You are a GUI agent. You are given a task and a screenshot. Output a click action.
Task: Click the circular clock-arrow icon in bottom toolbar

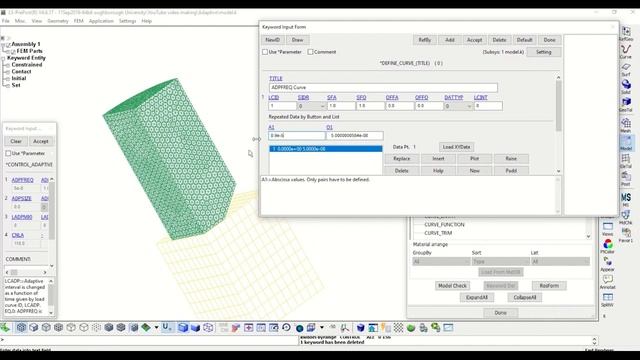[286, 327]
